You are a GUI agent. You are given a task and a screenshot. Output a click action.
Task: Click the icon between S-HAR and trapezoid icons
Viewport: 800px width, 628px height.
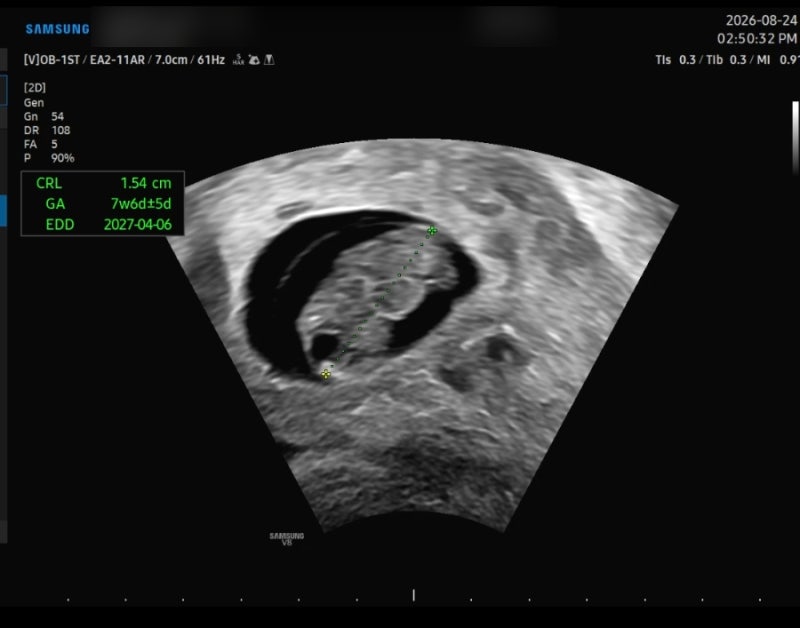click(254, 60)
